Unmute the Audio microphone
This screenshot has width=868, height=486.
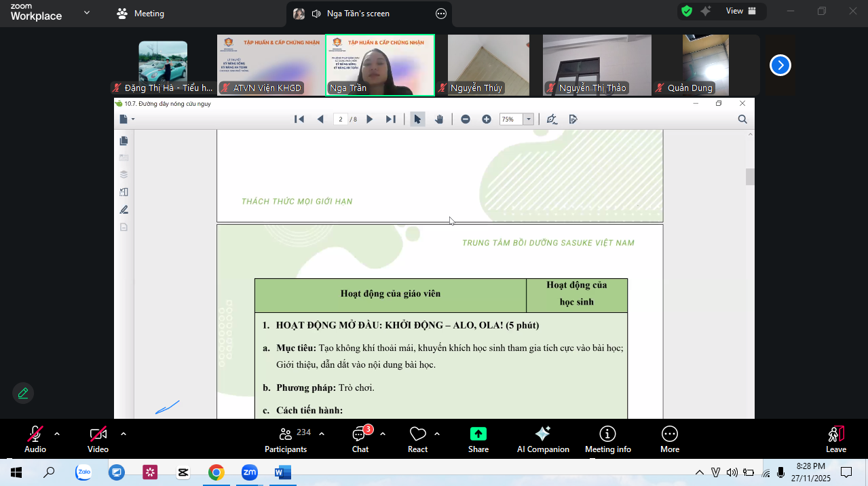click(35, 434)
